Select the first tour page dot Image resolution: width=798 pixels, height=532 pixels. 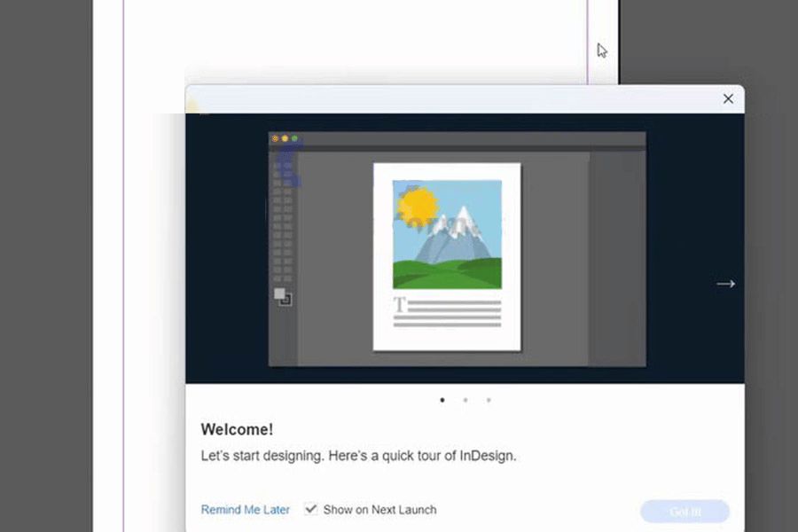point(442,400)
